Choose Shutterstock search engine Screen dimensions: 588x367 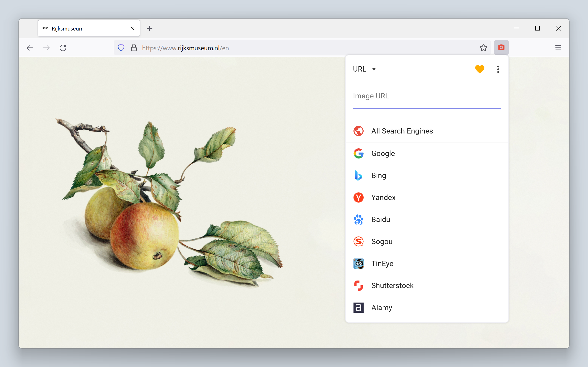tap(392, 286)
